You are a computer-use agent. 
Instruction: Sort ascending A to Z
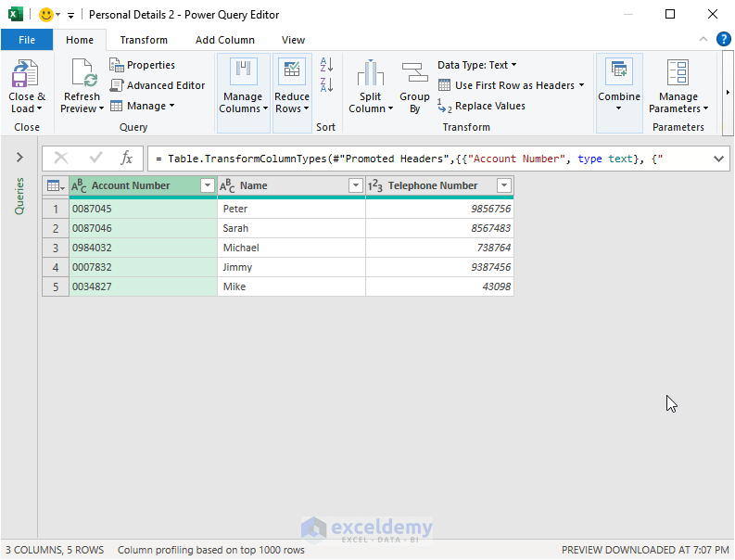[x=326, y=64]
